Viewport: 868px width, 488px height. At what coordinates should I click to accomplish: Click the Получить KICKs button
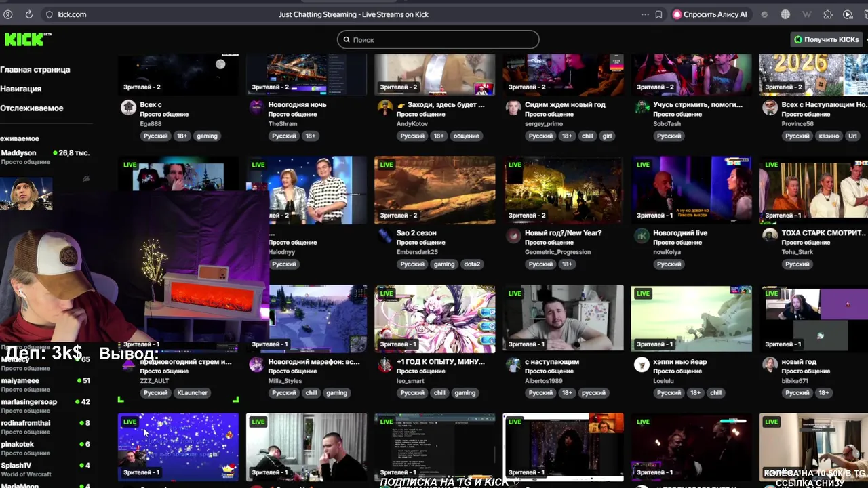pyautogui.click(x=827, y=39)
